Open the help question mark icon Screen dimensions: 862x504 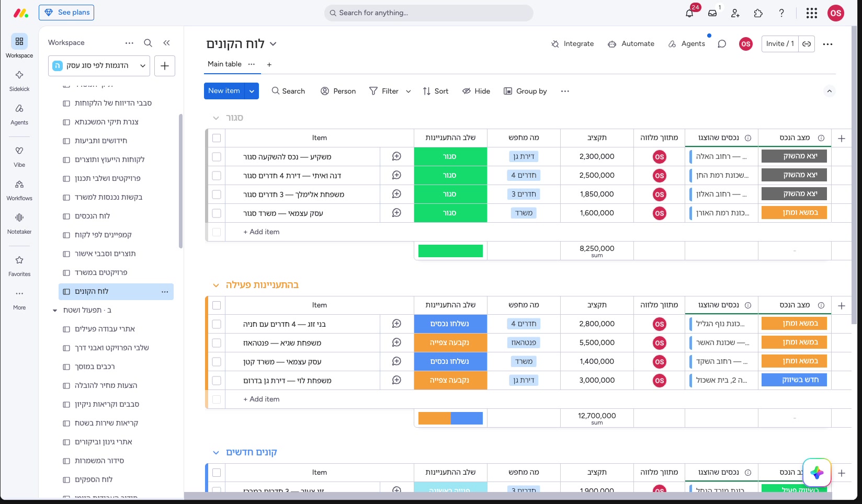pyautogui.click(x=781, y=13)
